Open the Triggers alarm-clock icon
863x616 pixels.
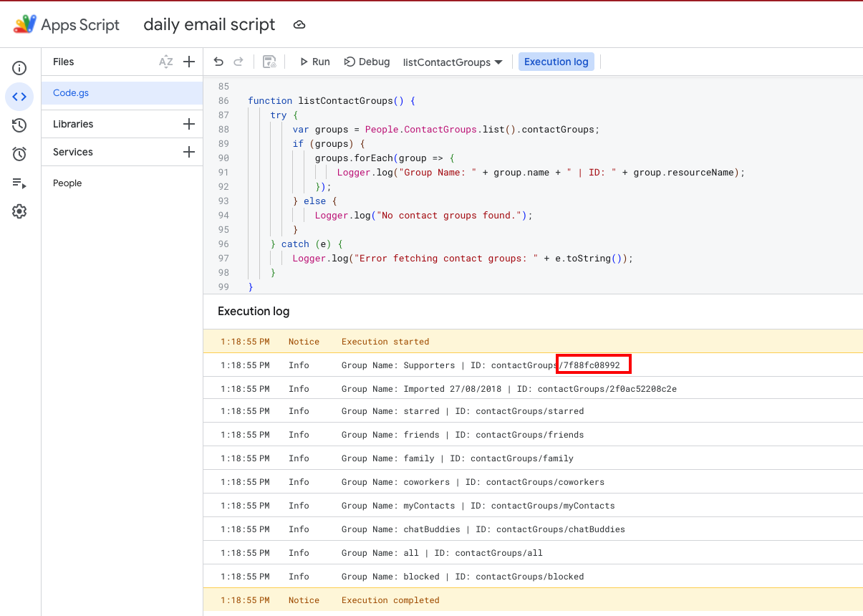pos(19,154)
